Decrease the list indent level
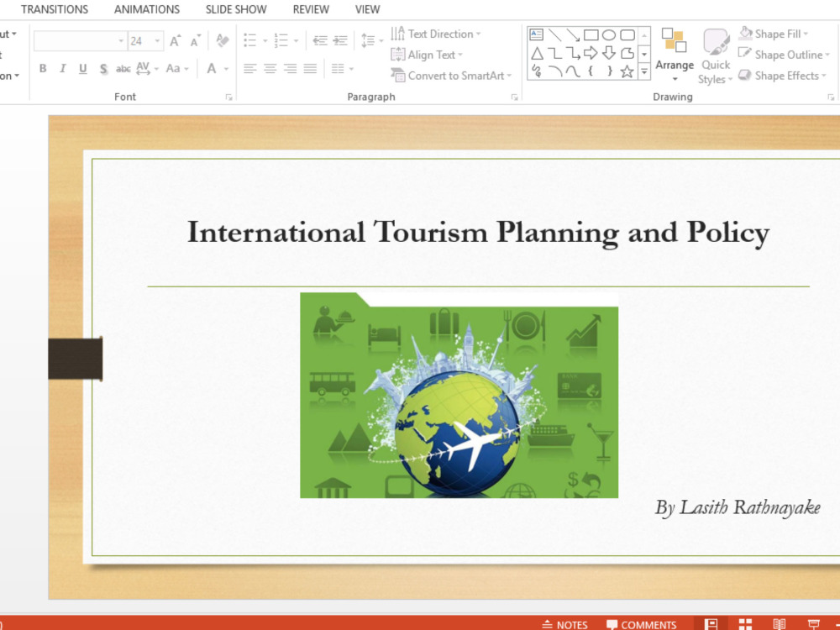Screen dimensions: 840x630 tap(320, 40)
